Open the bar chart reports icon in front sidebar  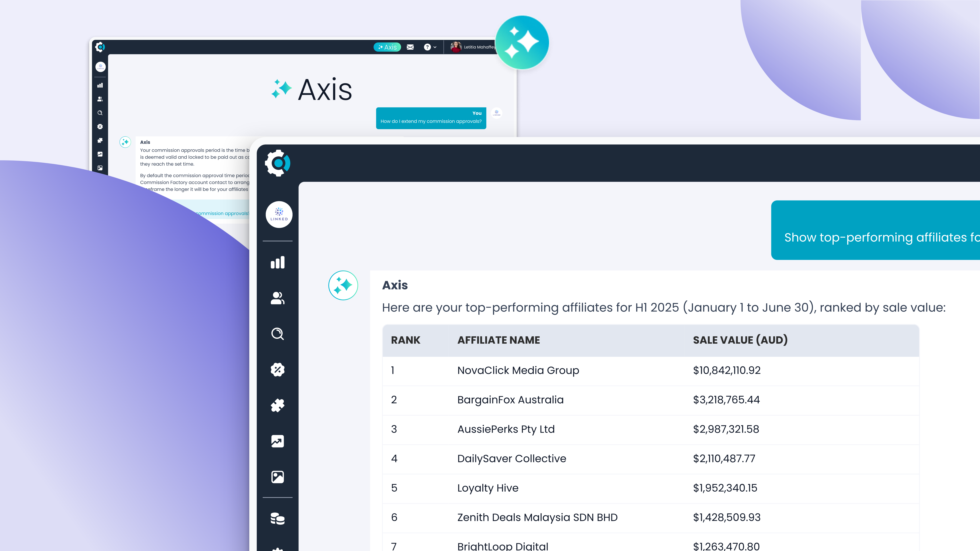(278, 262)
